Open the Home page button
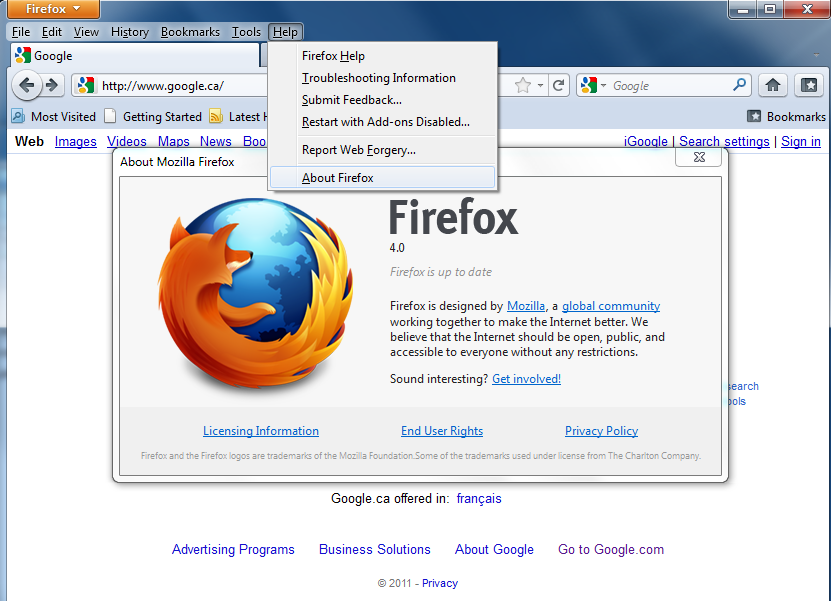 click(x=773, y=85)
